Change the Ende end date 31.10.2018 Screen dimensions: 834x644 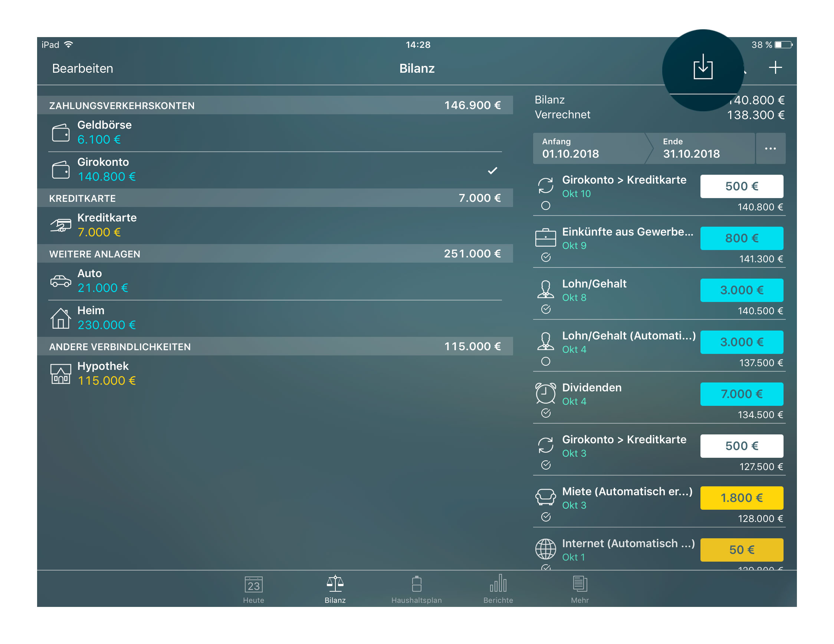(x=703, y=148)
